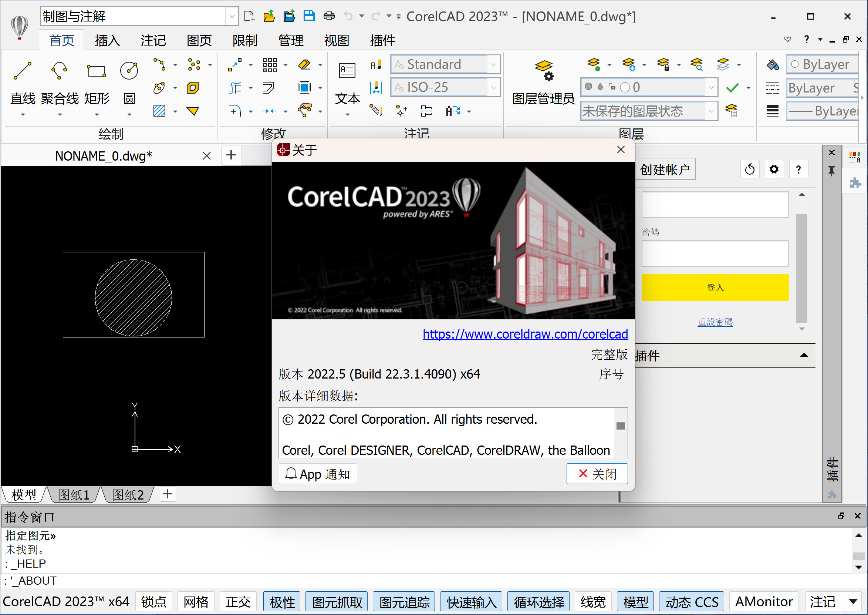Viewport: 868px width, 615px height.
Task: Switch to the 注记 ribbon tab
Action: point(153,40)
